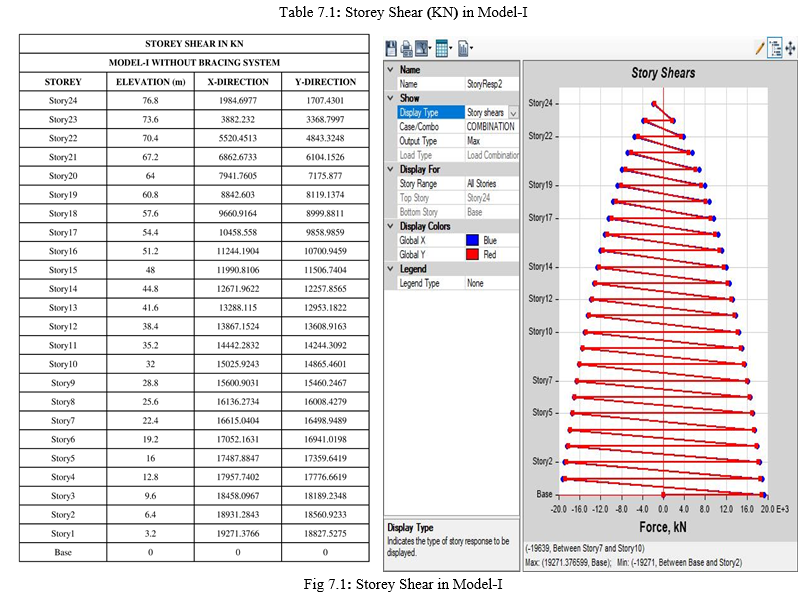The image size is (809, 597).
Task: Select the Load Type property label
Action: (x=415, y=155)
